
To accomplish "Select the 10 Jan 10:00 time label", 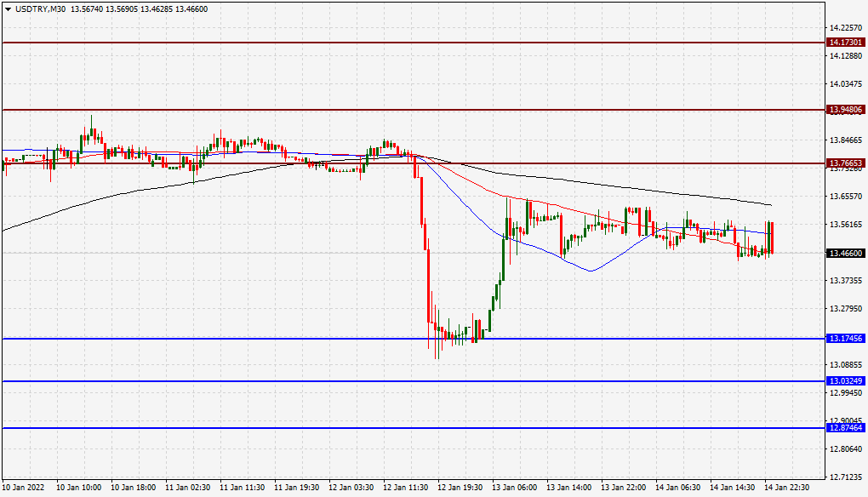I will (x=78, y=488).
